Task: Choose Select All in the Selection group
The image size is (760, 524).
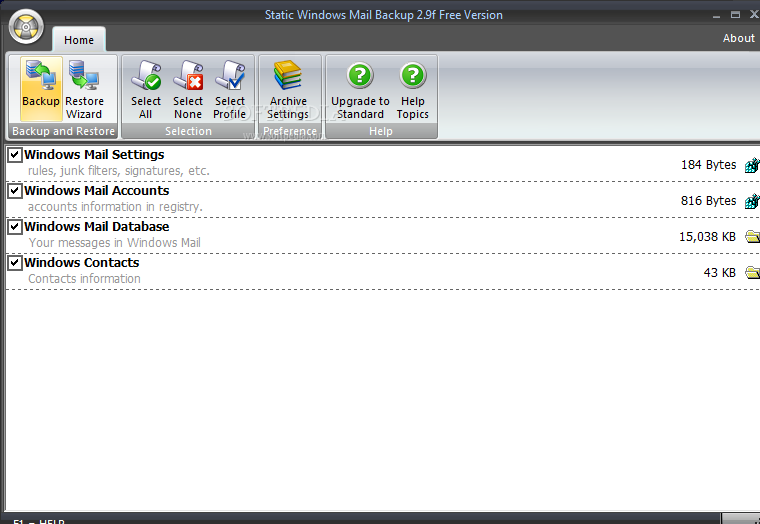Action: (145, 89)
